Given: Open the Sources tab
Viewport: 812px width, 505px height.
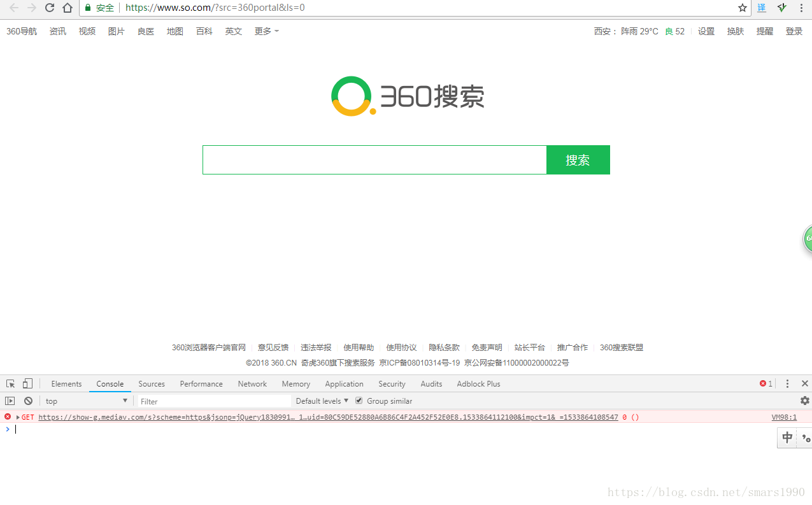Looking at the screenshot, I should coord(152,383).
